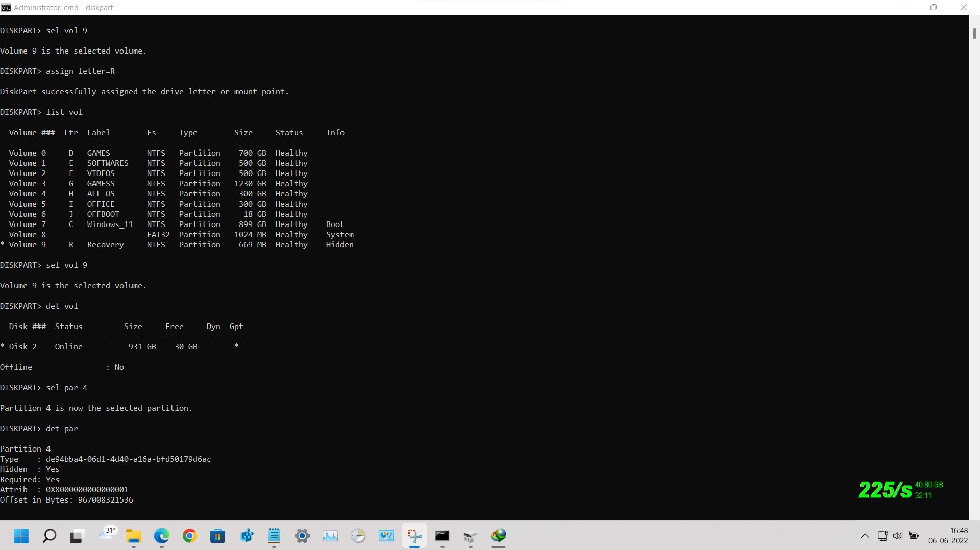Click '931 GB' disk size value
The height and width of the screenshot is (550, 980).
click(142, 347)
